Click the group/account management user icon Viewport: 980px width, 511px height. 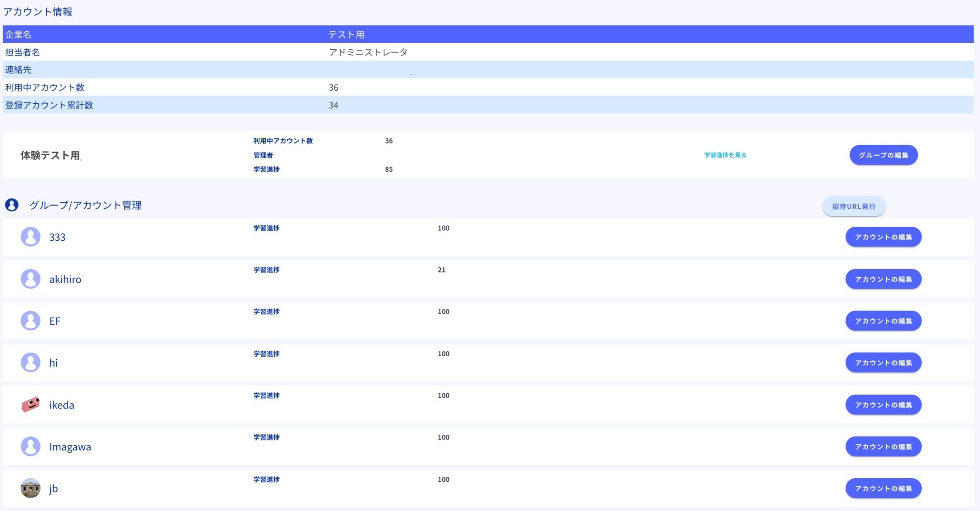(x=12, y=205)
